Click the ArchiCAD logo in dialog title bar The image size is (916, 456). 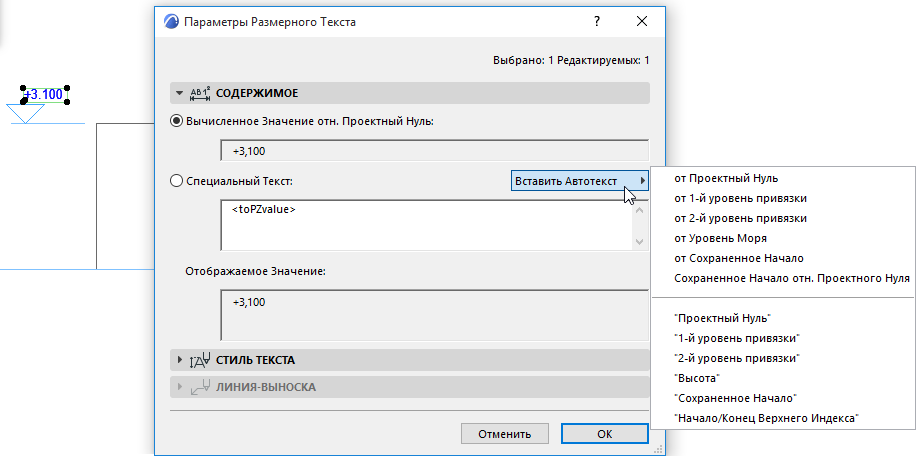click(x=171, y=21)
